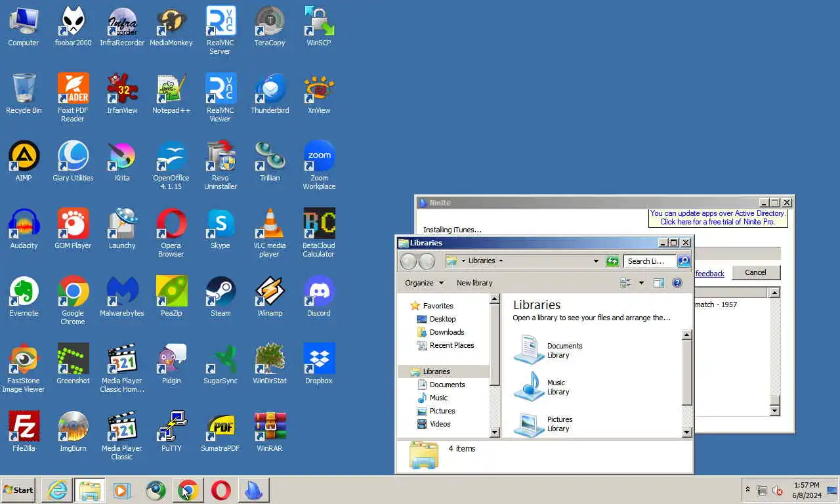The width and height of the screenshot is (840, 504).
Task: Select the Zoom Workplace shortcut
Action: coord(319,166)
